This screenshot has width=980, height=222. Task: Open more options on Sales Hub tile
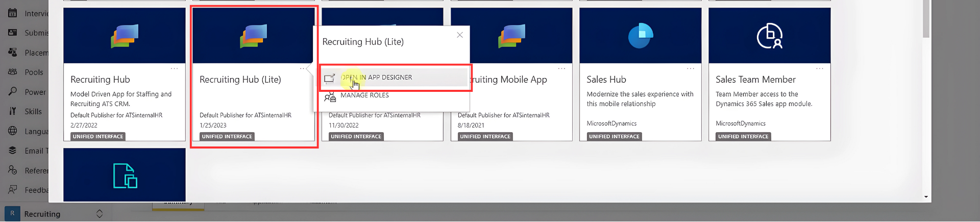[691, 68]
